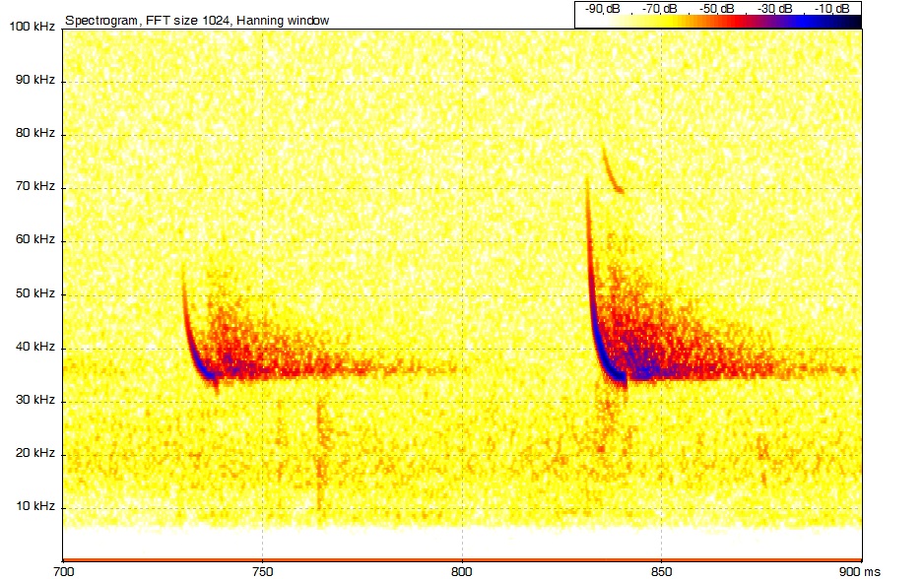Select the 80 kHz frequency axis label
The width and height of the screenshot is (924, 579).
(x=35, y=133)
